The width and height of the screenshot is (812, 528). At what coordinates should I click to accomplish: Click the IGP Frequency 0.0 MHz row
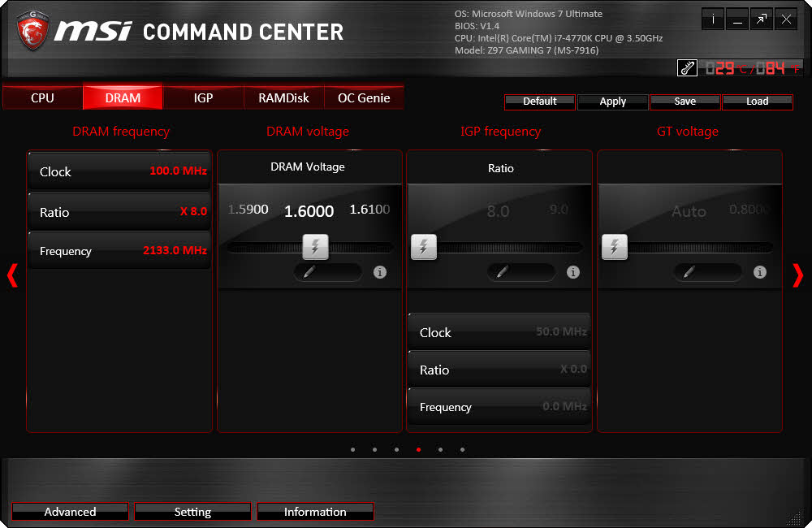499,407
